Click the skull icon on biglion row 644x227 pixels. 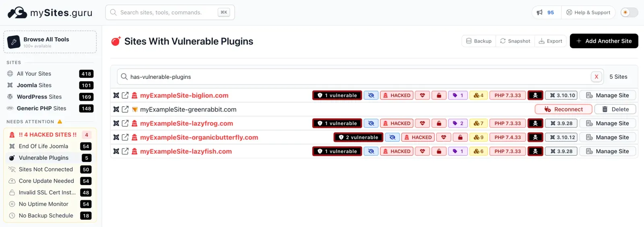[x=535, y=95]
